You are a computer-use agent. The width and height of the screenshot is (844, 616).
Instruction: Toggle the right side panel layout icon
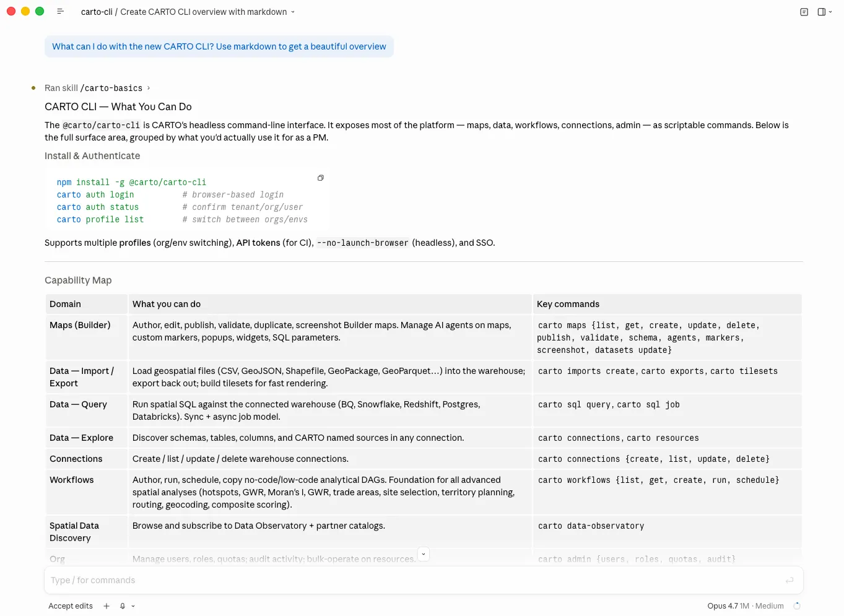(x=821, y=12)
